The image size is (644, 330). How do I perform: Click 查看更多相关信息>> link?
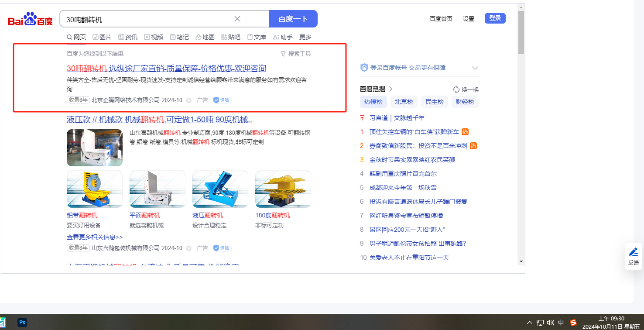(95, 237)
